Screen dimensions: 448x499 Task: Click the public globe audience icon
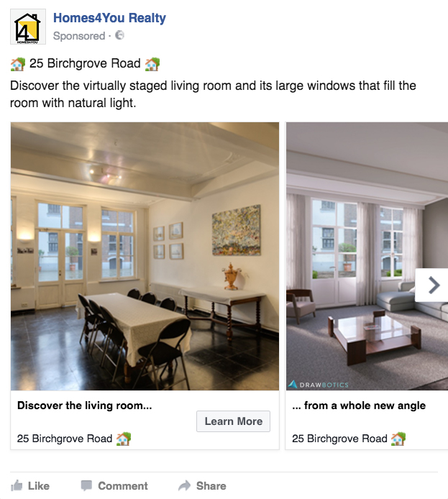click(x=119, y=35)
